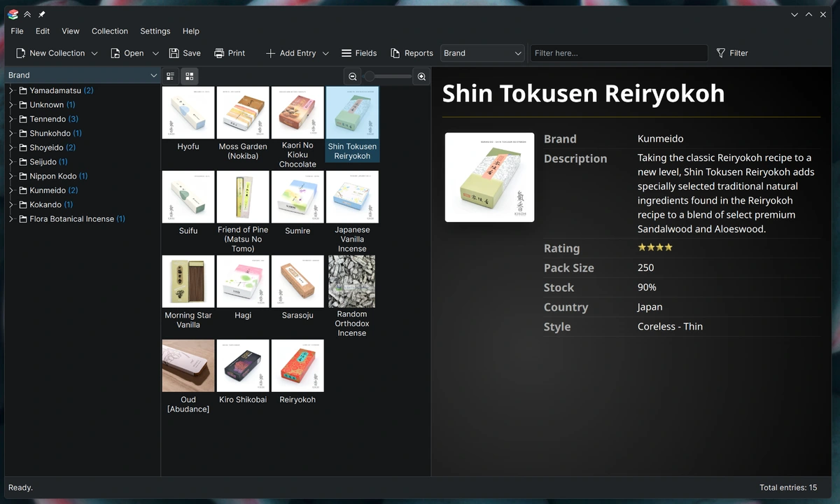Select the Nippon Kodo tree item

58,176
